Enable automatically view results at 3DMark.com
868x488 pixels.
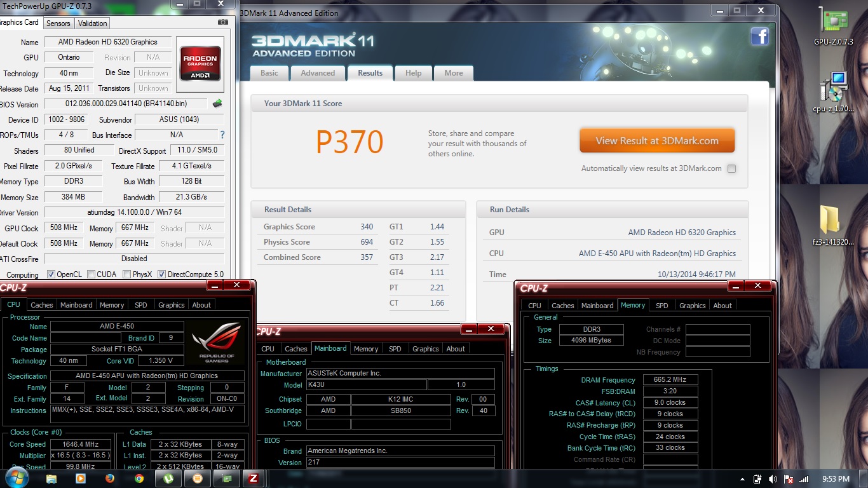point(731,168)
